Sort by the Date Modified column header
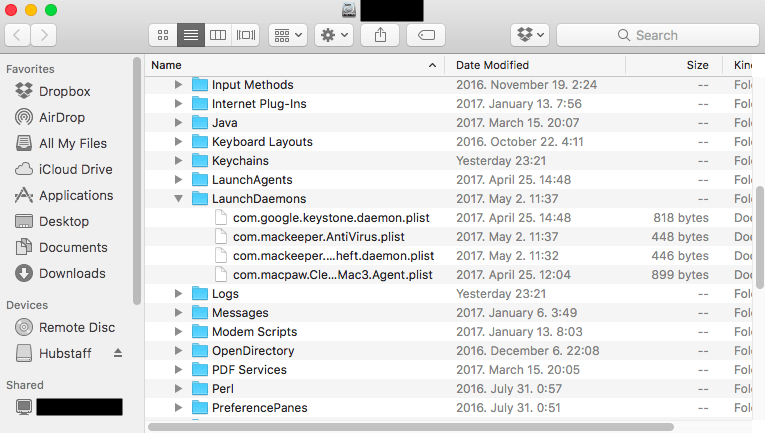 point(535,65)
